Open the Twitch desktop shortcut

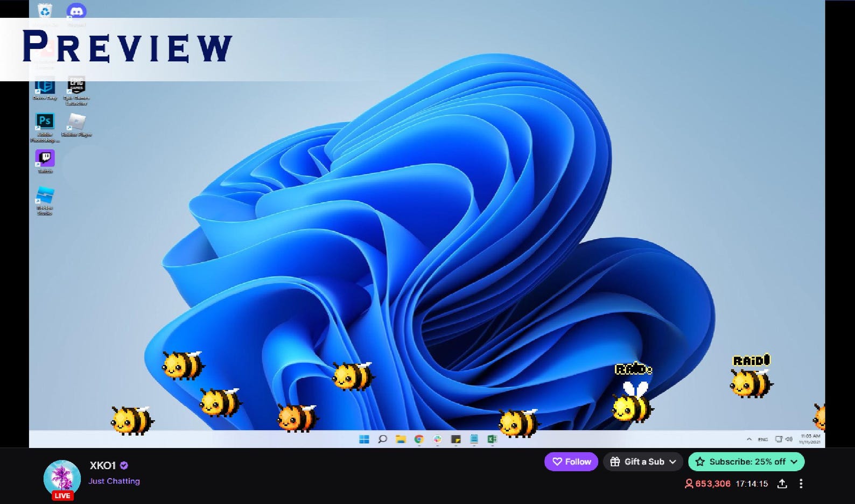(x=45, y=161)
